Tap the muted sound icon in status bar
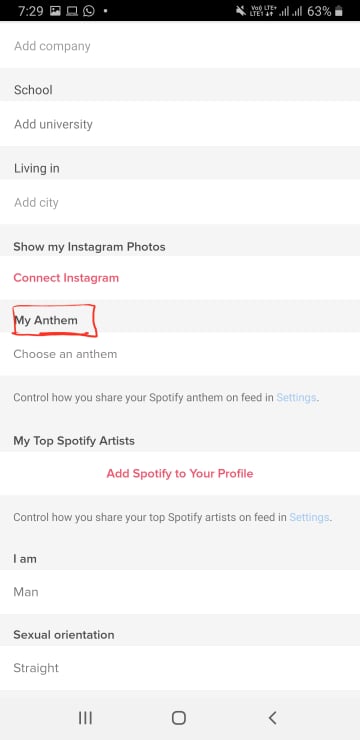 [241, 11]
